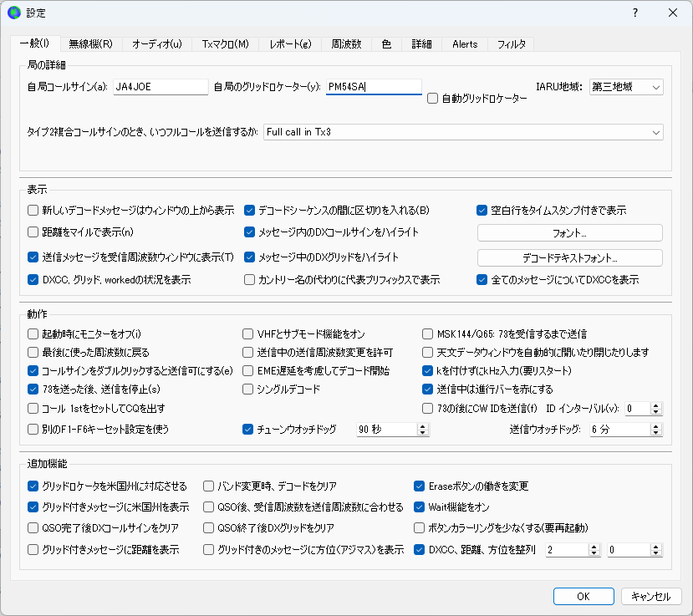This screenshot has width=693, height=616.
Task: Decrease the 送信ウオッチドッグ 6 分 spinner
Action: [x=656, y=432]
